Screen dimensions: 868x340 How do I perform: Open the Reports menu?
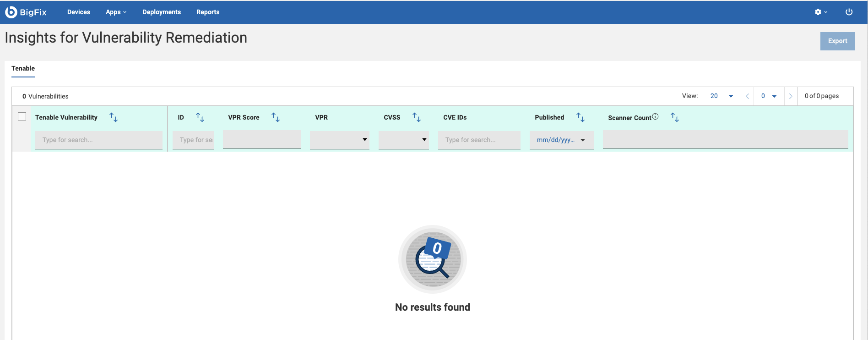click(208, 12)
